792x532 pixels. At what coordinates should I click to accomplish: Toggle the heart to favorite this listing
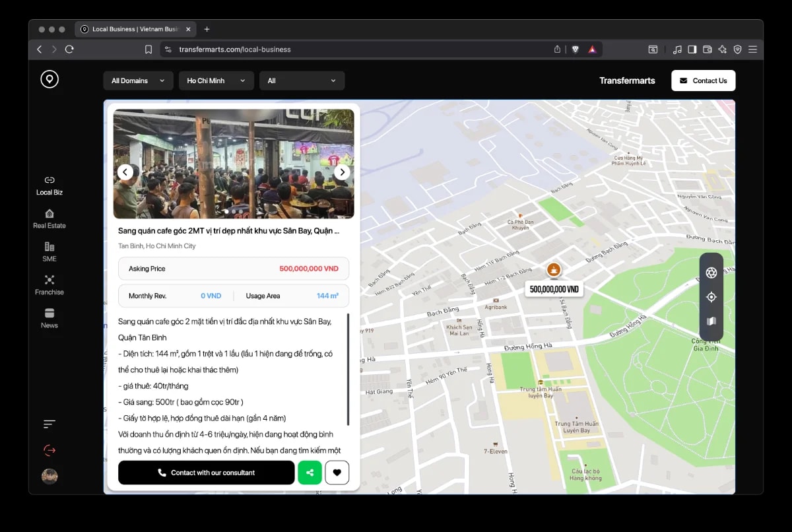point(337,472)
